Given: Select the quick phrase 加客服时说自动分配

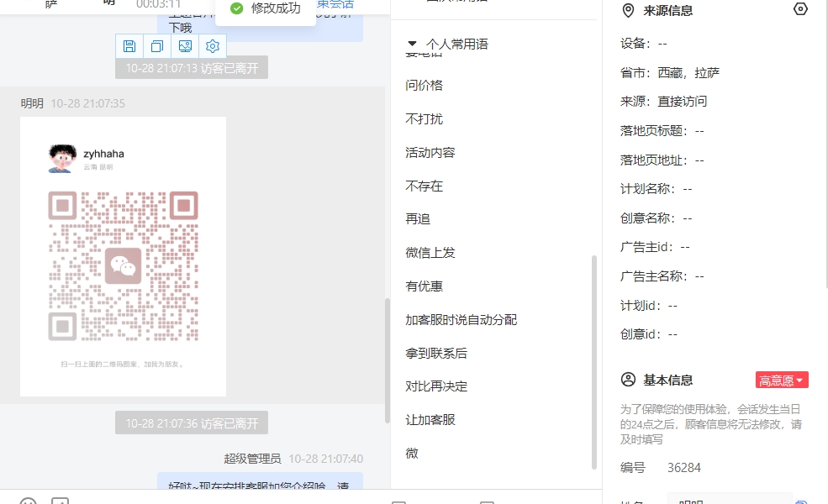Looking at the screenshot, I should (x=461, y=320).
